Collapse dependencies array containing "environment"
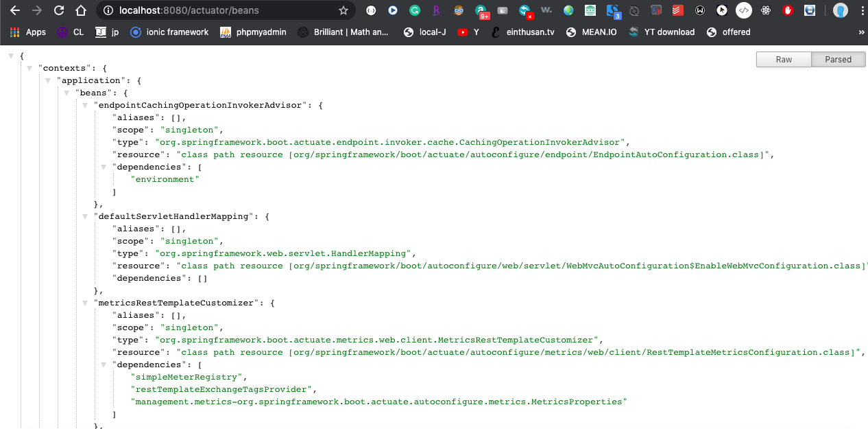868x429 pixels. [104, 167]
